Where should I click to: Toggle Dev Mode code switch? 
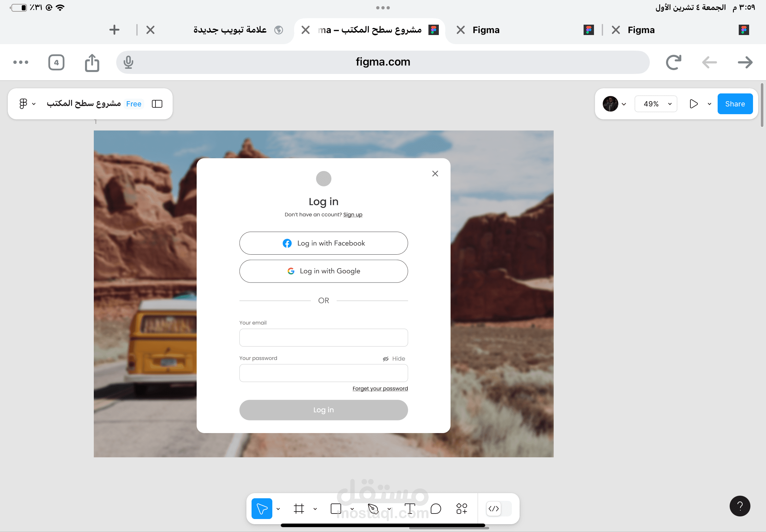[x=499, y=509]
